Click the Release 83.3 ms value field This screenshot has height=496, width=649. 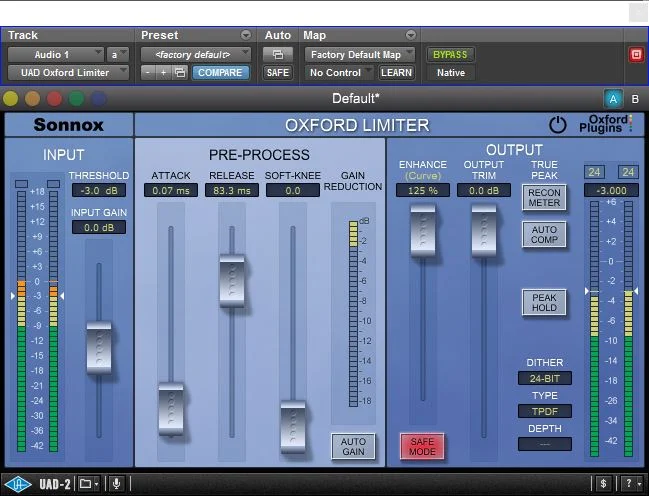(x=232, y=190)
